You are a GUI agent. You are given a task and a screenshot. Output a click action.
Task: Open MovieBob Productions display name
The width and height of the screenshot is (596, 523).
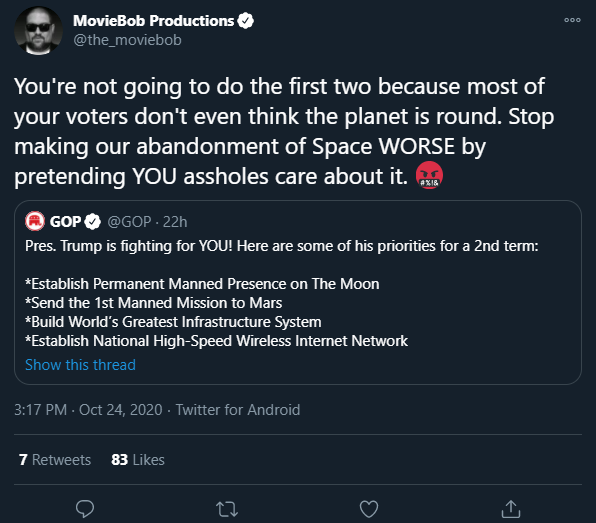click(x=154, y=21)
